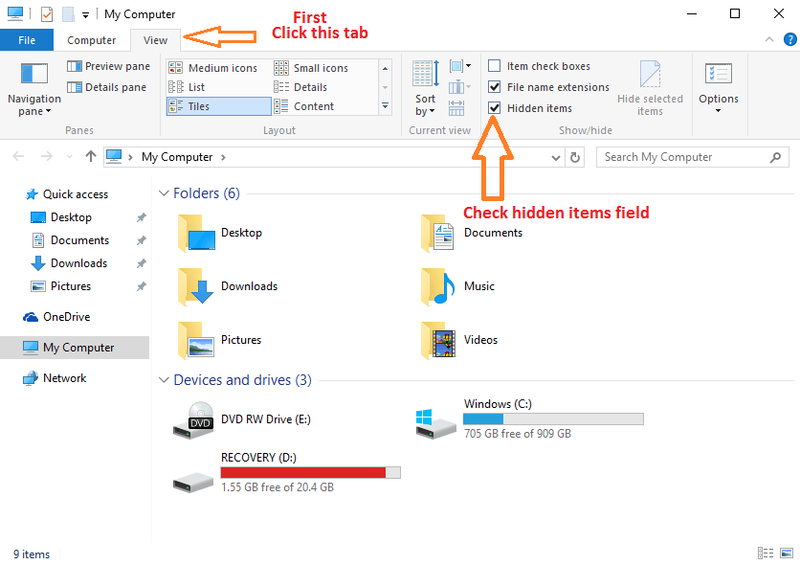Viewport: 800px width, 565px height.
Task: Toggle the Preview pane
Action: pyautogui.click(x=109, y=66)
